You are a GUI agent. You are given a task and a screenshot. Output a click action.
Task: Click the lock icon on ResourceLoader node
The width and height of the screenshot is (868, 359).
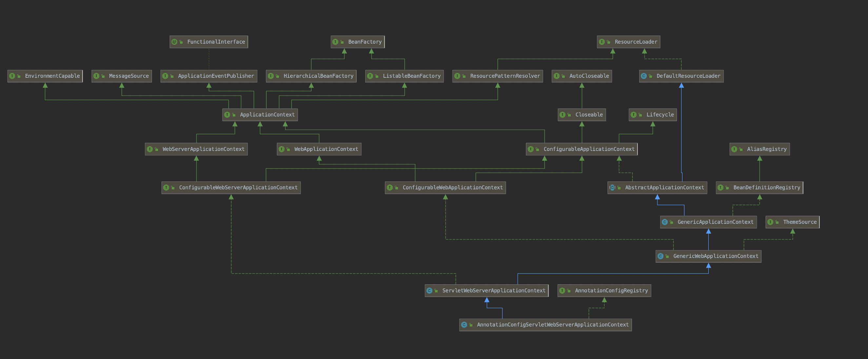(608, 42)
